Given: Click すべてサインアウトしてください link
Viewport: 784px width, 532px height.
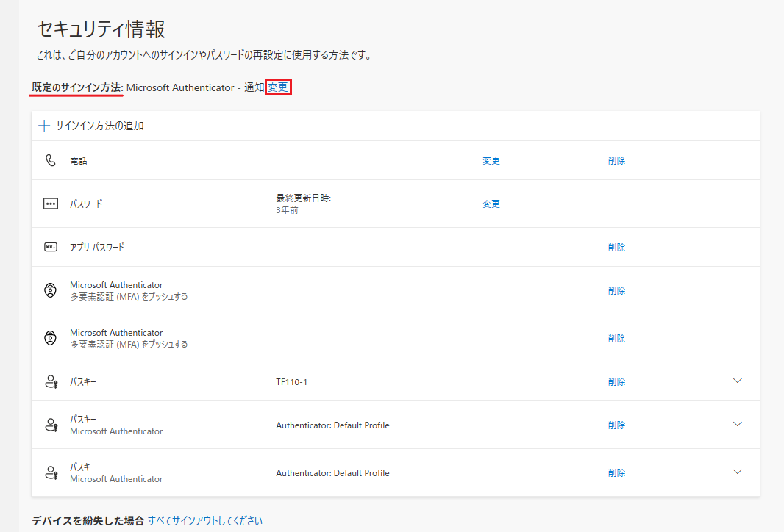Looking at the screenshot, I should [x=204, y=521].
